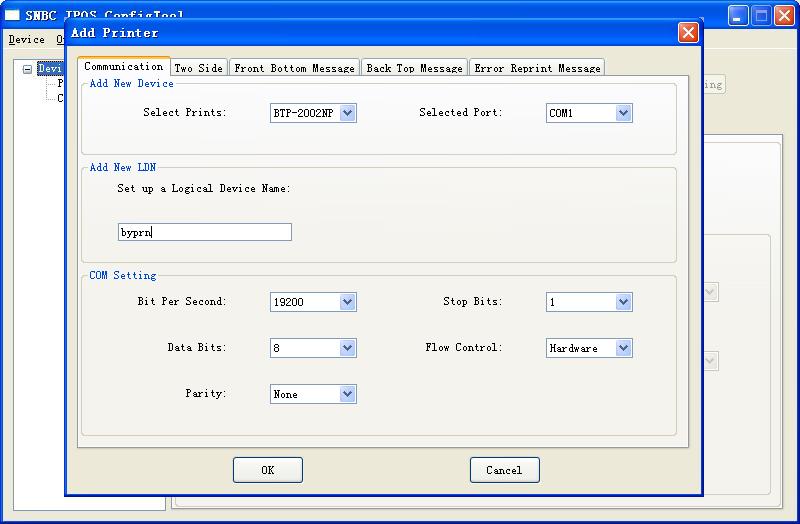Viewport: 800px width, 524px height.
Task: Collapse the Device tree node in main window
Action: tap(28, 69)
